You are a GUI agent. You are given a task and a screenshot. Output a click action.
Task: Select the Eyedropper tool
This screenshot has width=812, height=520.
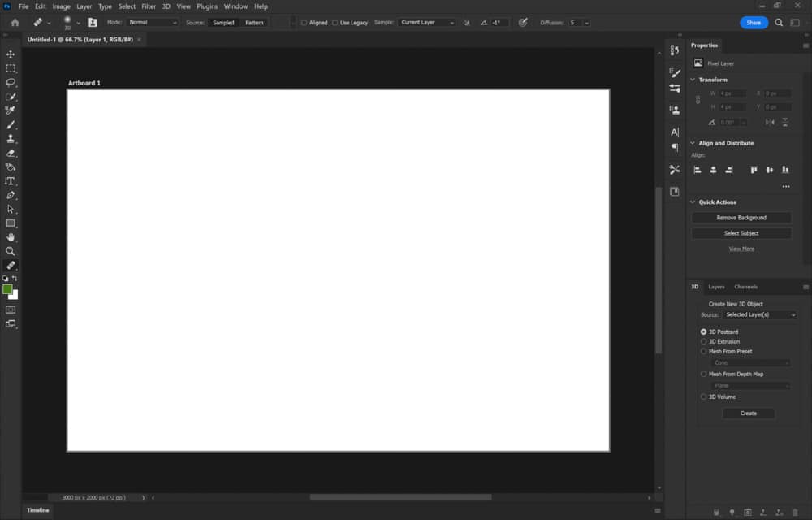tap(11, 110)
